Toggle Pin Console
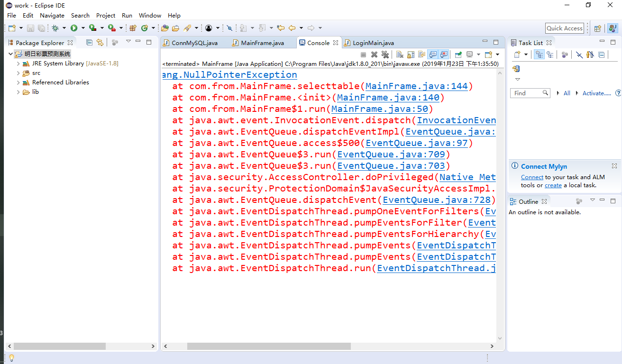Image resolution: width=622 pixels, height=364 pixels. 458,55
